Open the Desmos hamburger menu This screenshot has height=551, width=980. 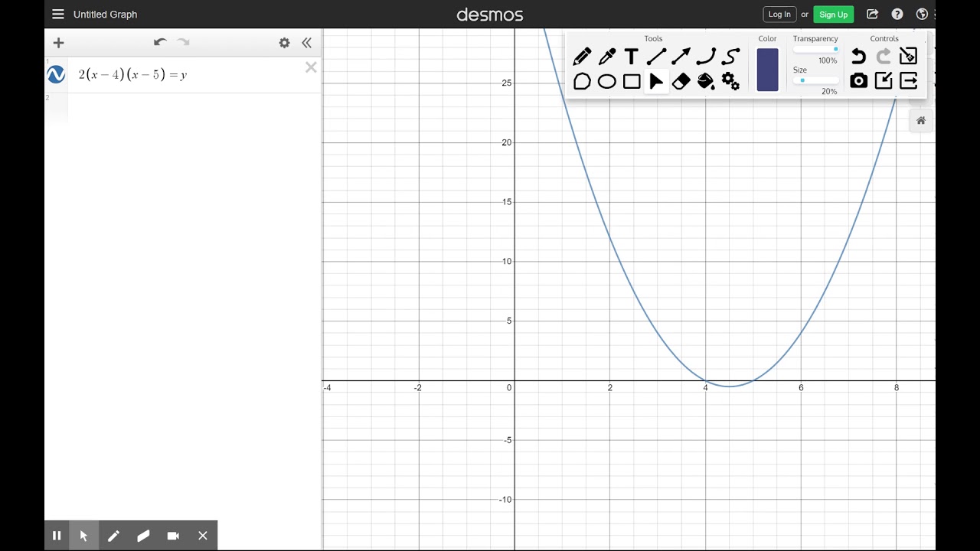[58, 14]
